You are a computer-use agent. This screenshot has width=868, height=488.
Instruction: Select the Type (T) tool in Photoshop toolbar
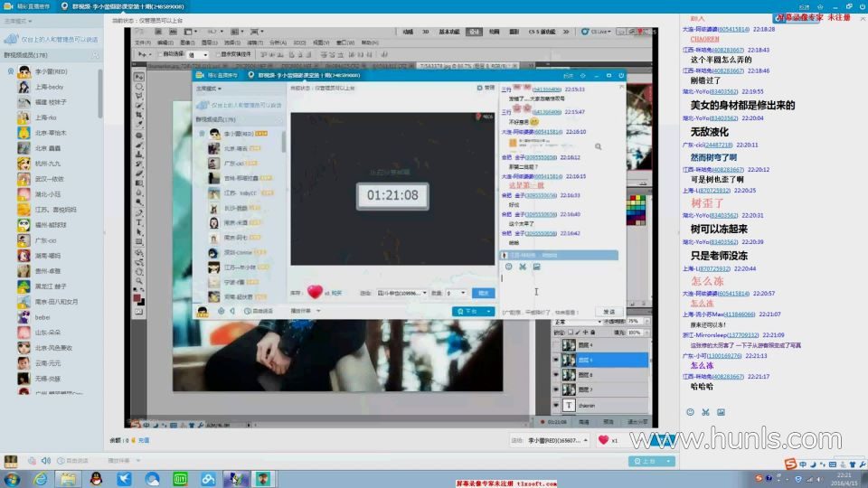click(139, 222)
